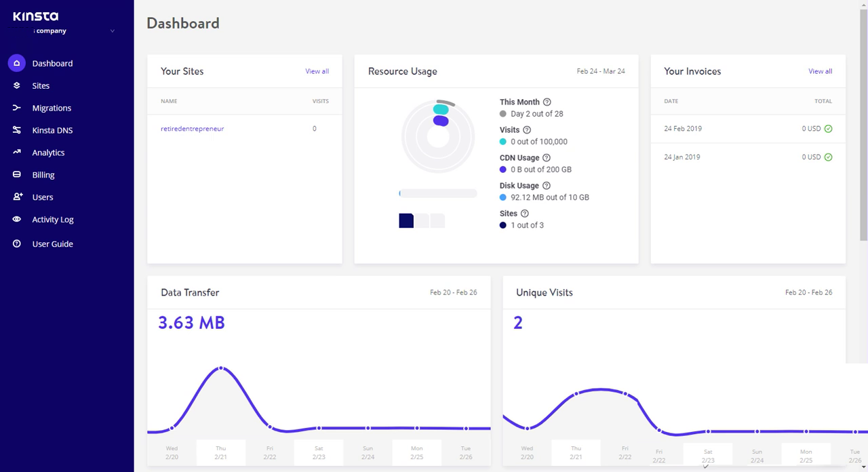
Task: Click the Migrations sidebar icon
Action: coord(16,108)
